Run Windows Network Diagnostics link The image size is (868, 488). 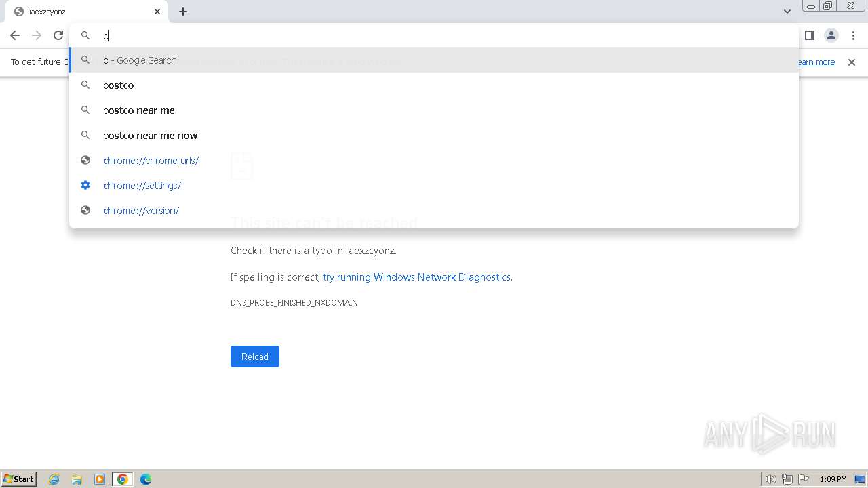pyautogui.click(x=417, y=277)
